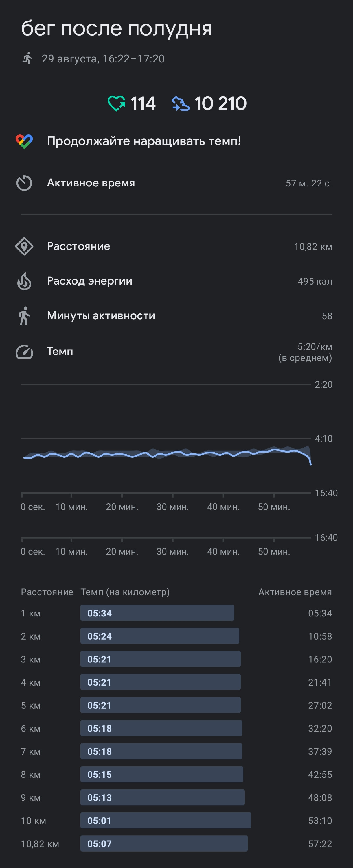Open the title бег после полудня
The height and width of the screenshot is (868, 353).
coord(117,29)
